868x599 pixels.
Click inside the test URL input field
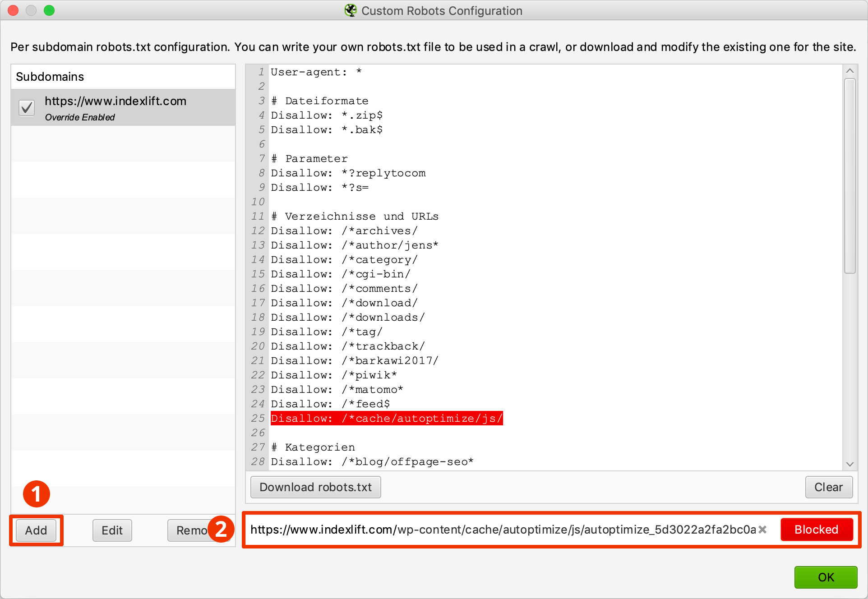click(503, 530)
